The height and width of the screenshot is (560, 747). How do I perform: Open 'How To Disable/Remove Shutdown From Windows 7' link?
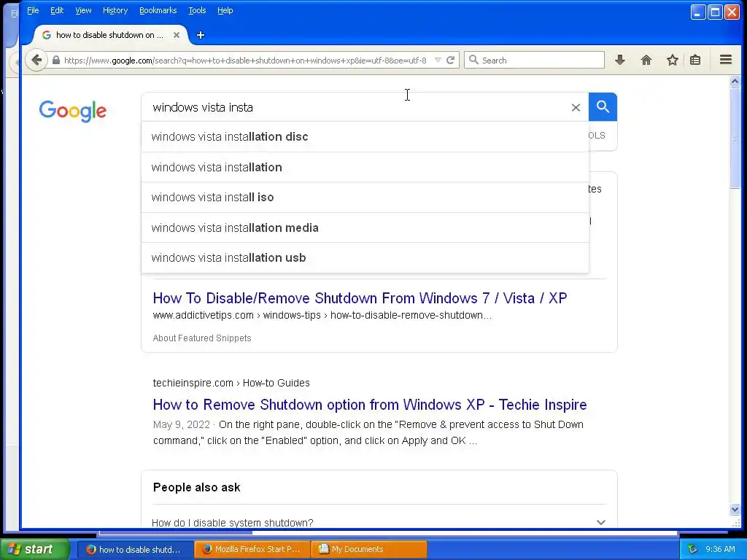(x=360, y=298)
